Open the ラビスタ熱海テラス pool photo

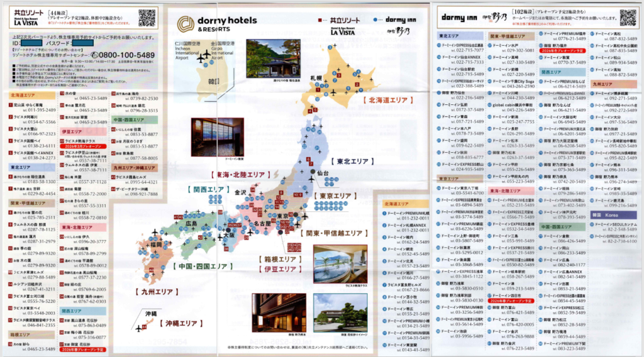pyautogui.click(x=340, y=264)
